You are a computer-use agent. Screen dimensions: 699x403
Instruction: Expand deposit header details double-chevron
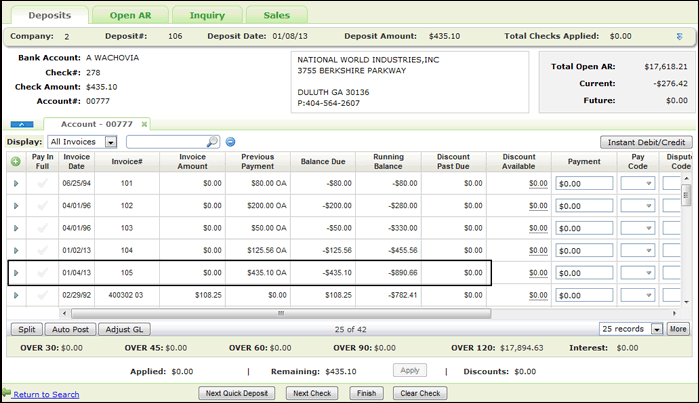[x=679, y=37]
